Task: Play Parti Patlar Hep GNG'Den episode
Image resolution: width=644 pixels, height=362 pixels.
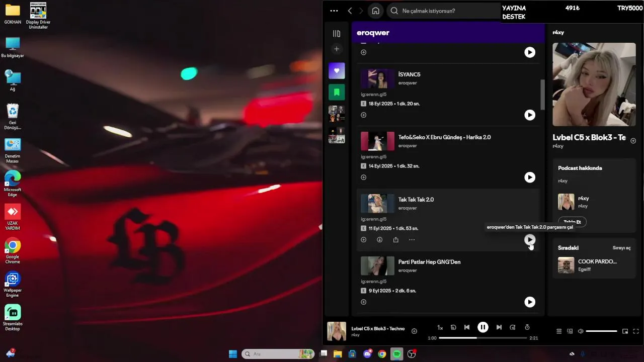Action: 530,302
